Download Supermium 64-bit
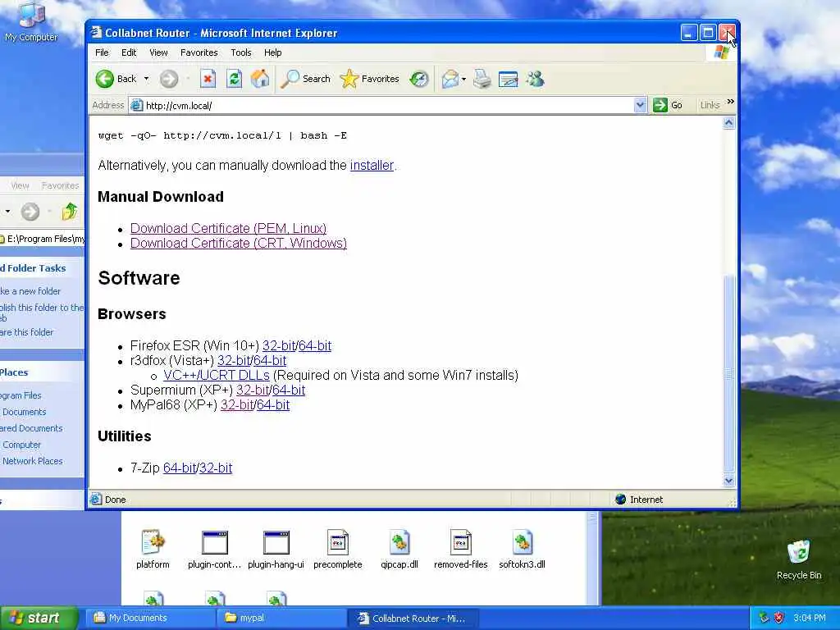Screen dimensions: 840x630 click(289, 390)
